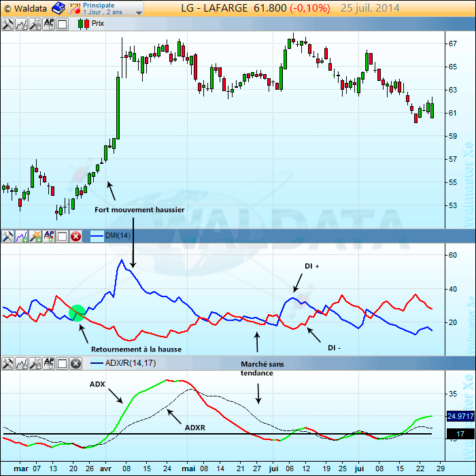Click the date 25 juil. 2014
Screen dimensions: 476x476
pyautogui.click(x=370, y=8)
